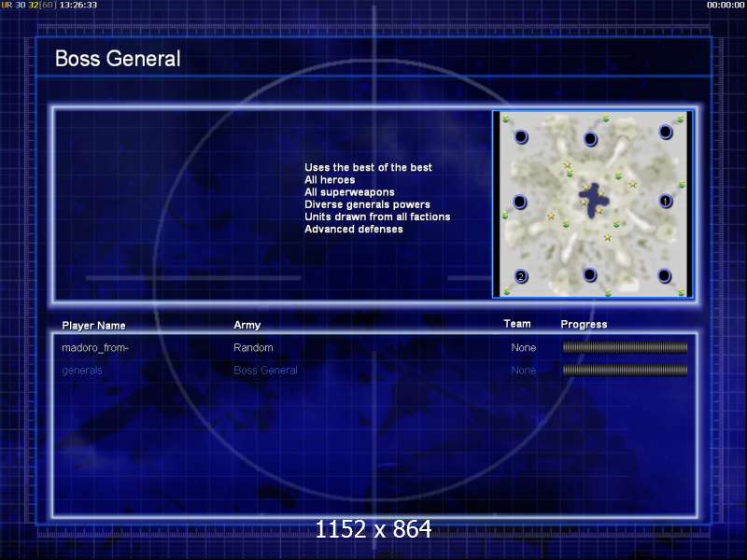
Task: Click the generals player progress bar
Action: [x=625, y=370]
